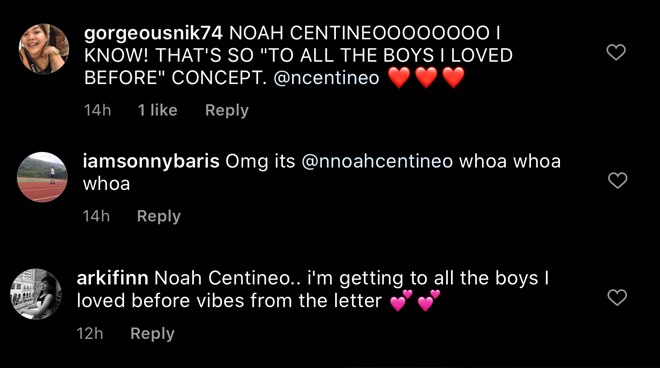Select the 14h timestamp under iamsonnybaris comment
660x368 pixels.
click(96, 216)
